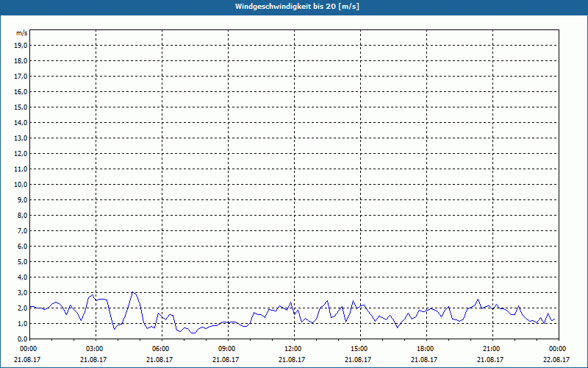The image size is (588, 368).
Task: Click the title 'Windgeschwindigkeit bis 20 [m/s]'
Action: (x=297, y=7)
